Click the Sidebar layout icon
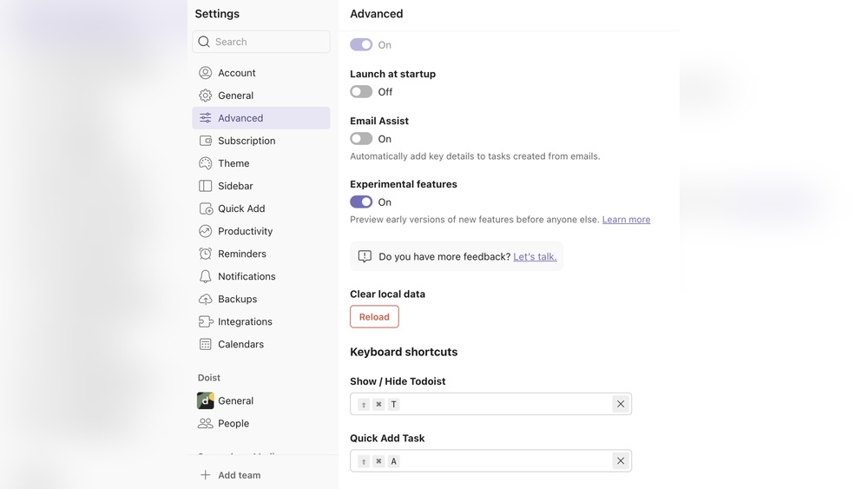The width and height of the screenshot is (868, 489). (x=206, y=186)
